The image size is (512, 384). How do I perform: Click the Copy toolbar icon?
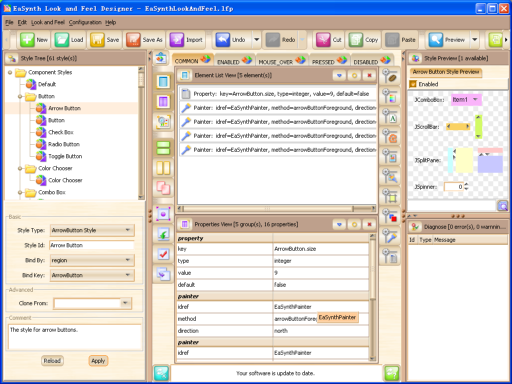[x=356, y=40]
